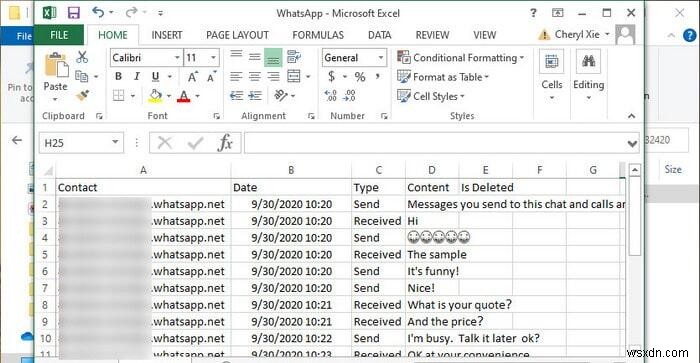Click the Copy icon
The image size is (700, 363).
(82, 76)
